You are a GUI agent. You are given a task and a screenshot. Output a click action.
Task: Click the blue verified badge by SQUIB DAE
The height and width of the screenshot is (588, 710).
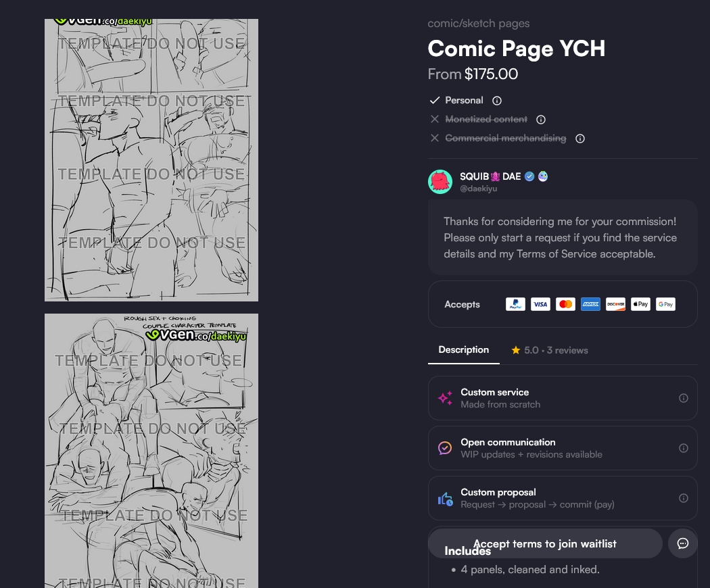(x=529, y=176)
